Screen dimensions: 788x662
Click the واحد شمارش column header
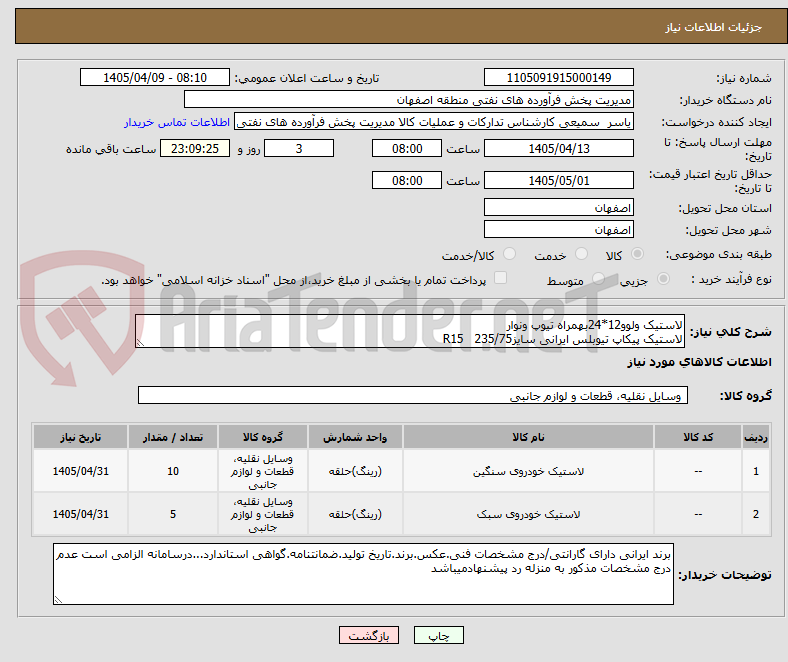pyautogui.click(x=355, y=437)
